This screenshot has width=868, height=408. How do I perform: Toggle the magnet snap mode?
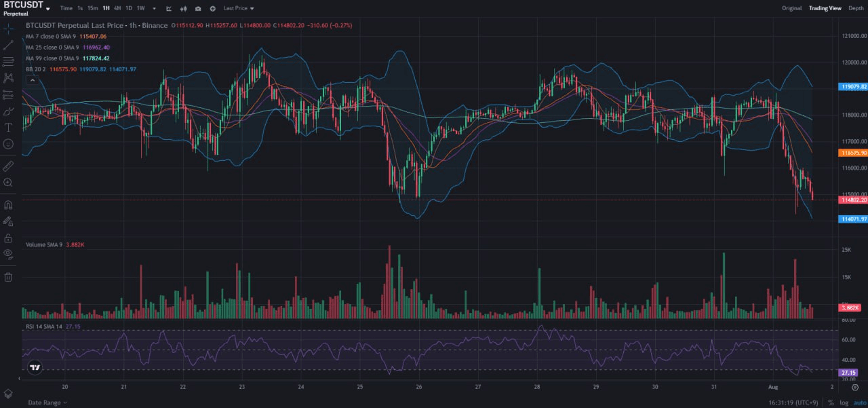(8, 204)
